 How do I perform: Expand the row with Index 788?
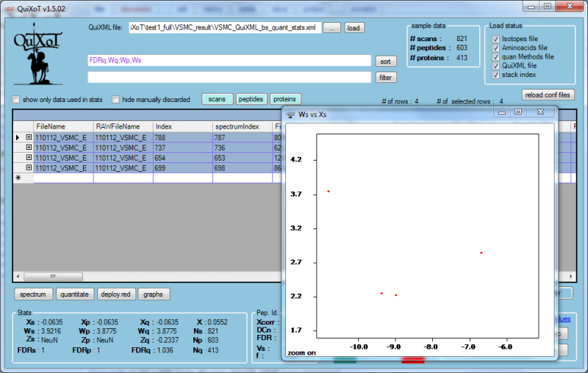(x=29, y=137)
